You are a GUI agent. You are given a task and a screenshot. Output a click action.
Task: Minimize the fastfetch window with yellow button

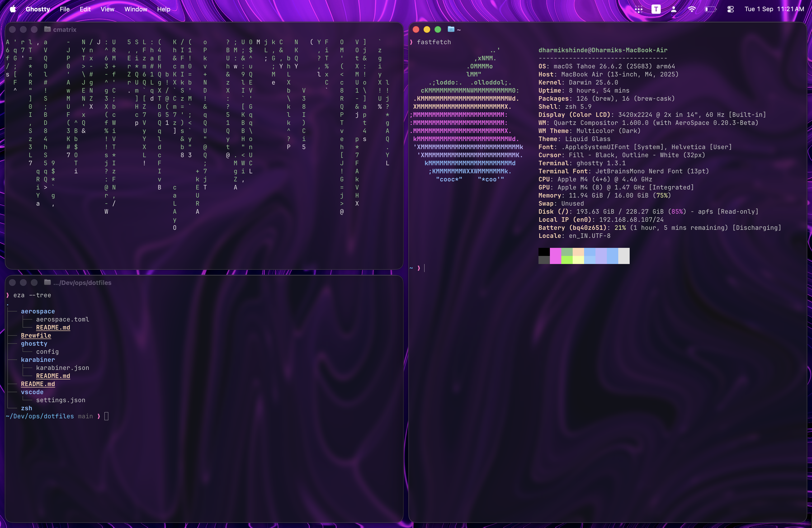(427, 29)
